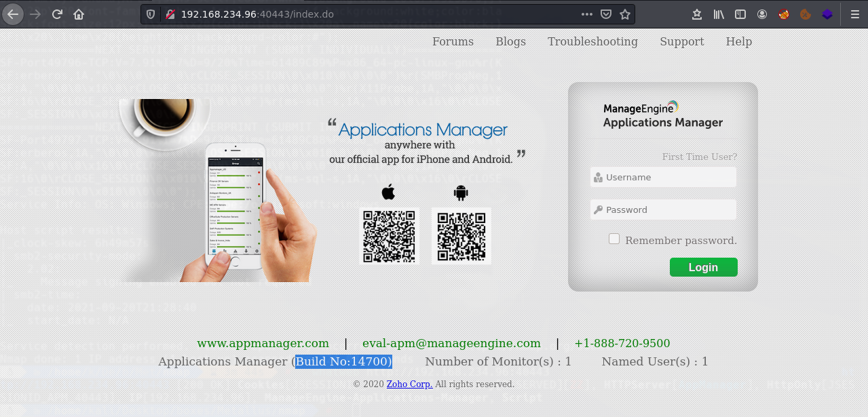
Task: Go to the browser home page
Action: (x=79, y=14)
